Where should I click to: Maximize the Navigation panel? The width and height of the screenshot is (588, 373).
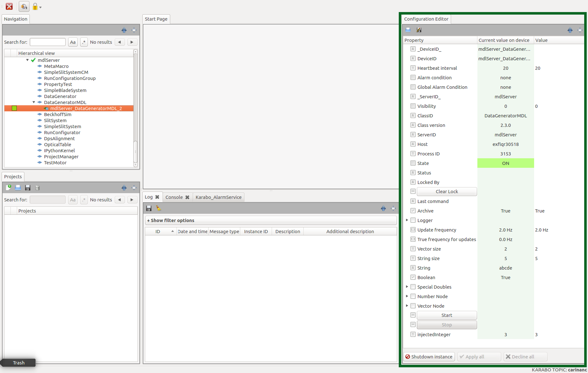pyautogui.click(x=134, y=30)
